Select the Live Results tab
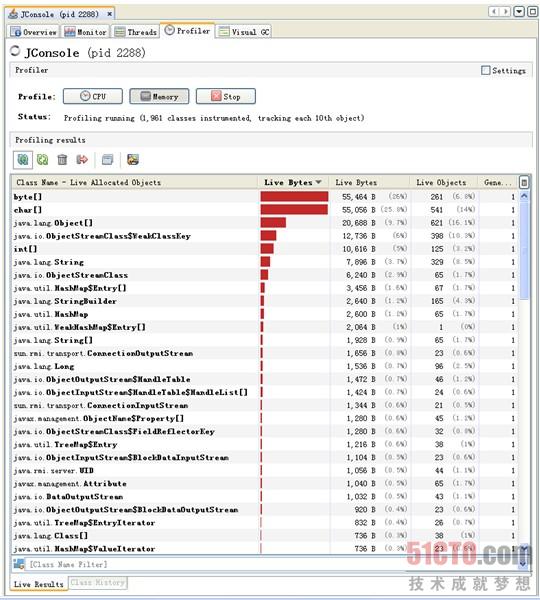 coord(39,584)
